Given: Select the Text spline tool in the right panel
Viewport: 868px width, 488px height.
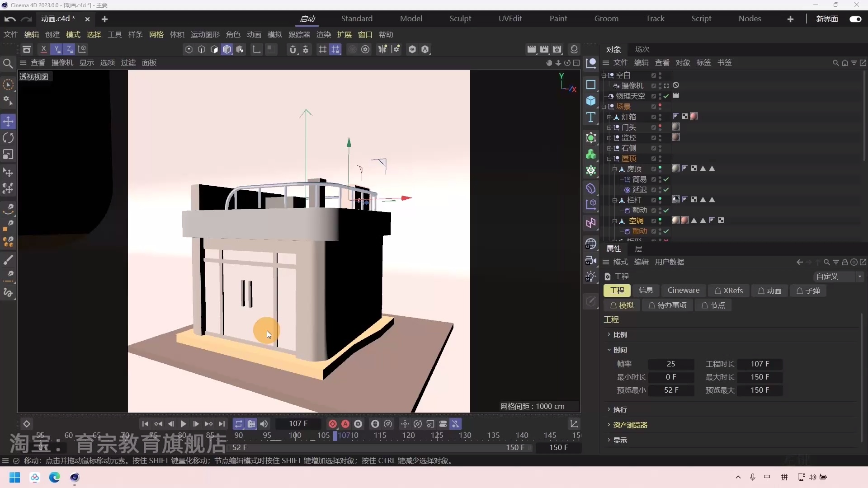Looking at the screenshot, I should point(591,117).
